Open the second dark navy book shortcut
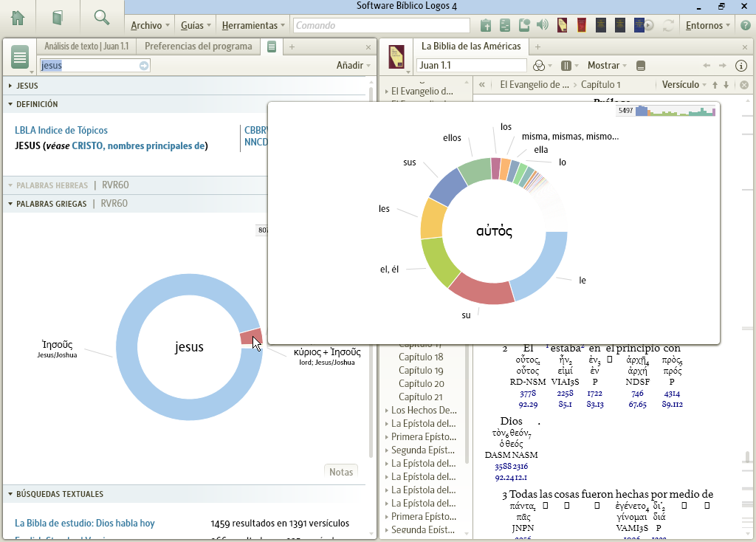The width and height of the screenshot is (756, 542). [620, 25]
